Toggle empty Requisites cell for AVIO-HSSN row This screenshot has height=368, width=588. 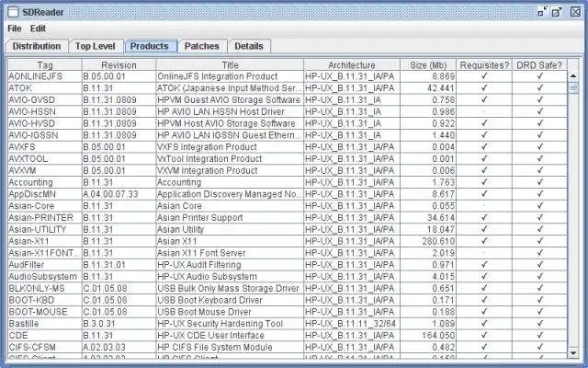(484, 111)
